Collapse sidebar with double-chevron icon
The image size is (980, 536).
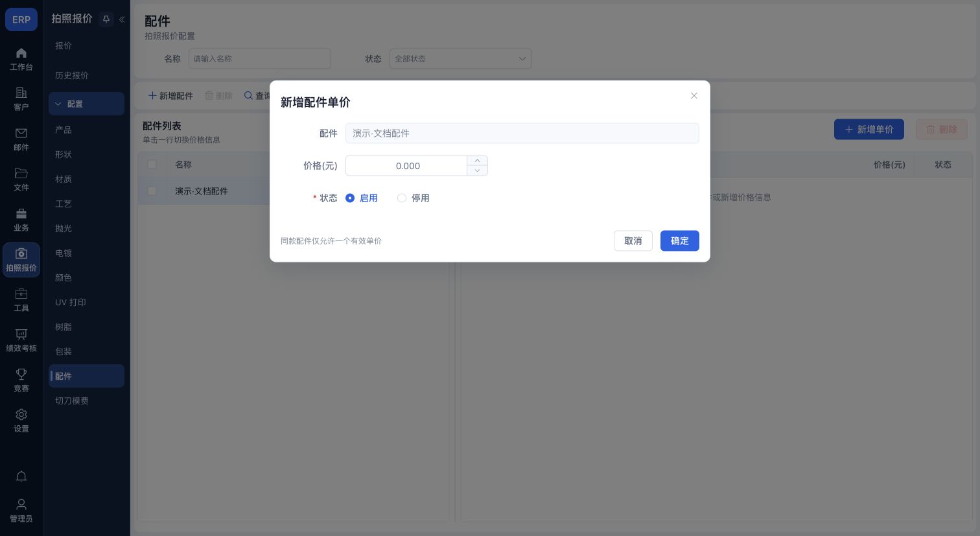(x=122, y=19)
